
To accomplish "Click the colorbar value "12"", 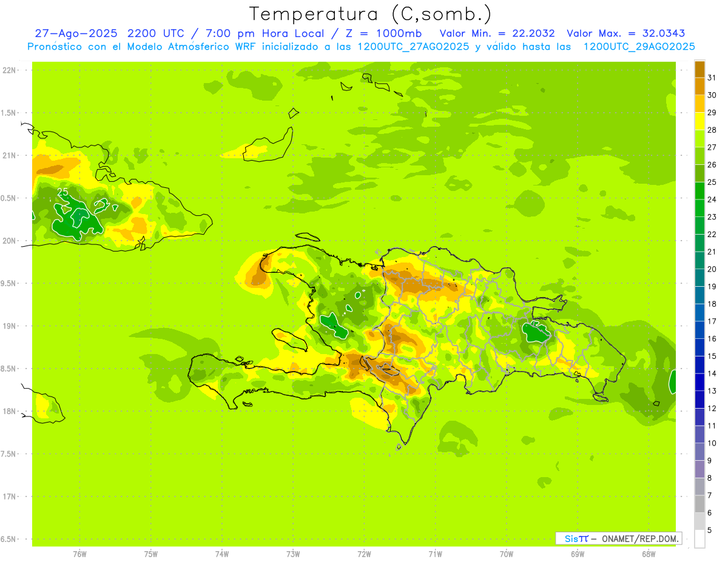I will (712, 408).
